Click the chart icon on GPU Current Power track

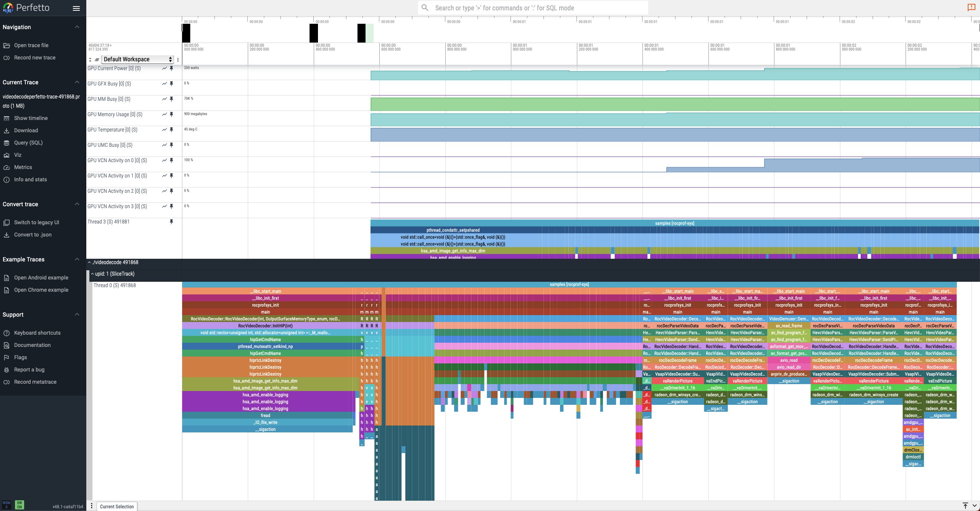(164, 68)
